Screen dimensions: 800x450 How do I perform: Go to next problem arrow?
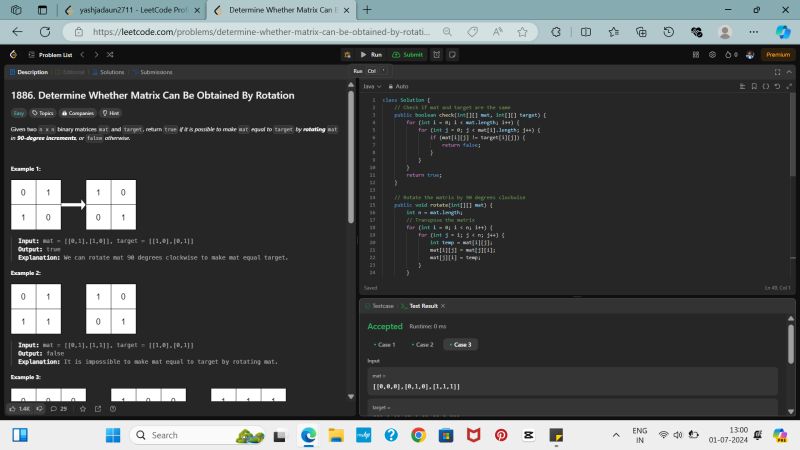click(95, 55)
